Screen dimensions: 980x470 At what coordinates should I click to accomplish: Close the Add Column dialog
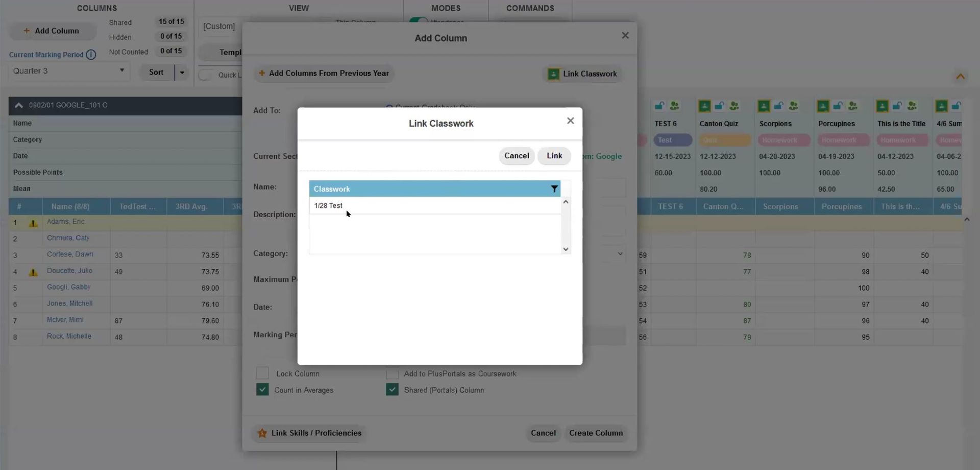625,35
